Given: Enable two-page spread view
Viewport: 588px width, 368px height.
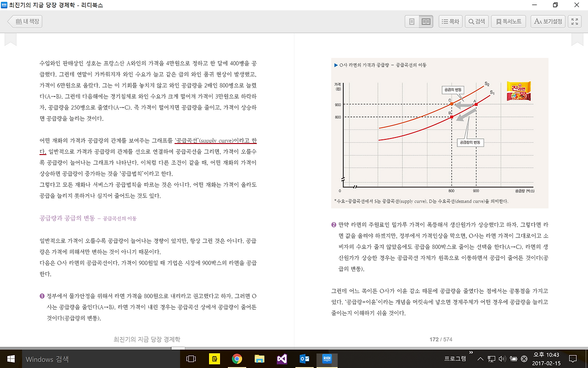Looking at the screenshot, I should [425, 21].
